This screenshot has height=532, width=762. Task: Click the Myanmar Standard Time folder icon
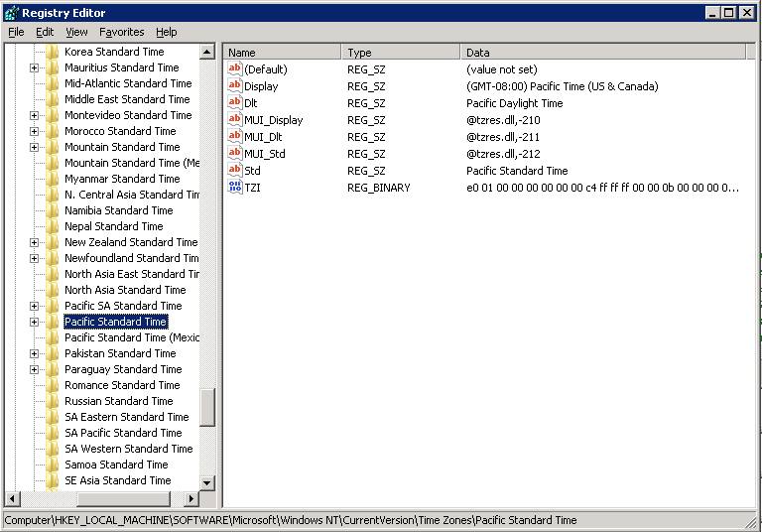(52, 179)
